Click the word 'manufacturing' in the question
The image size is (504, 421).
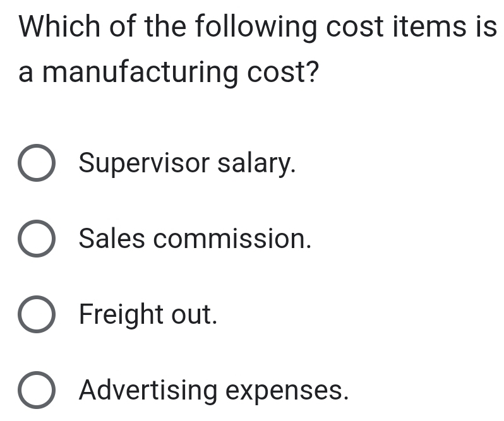point(140,73)
